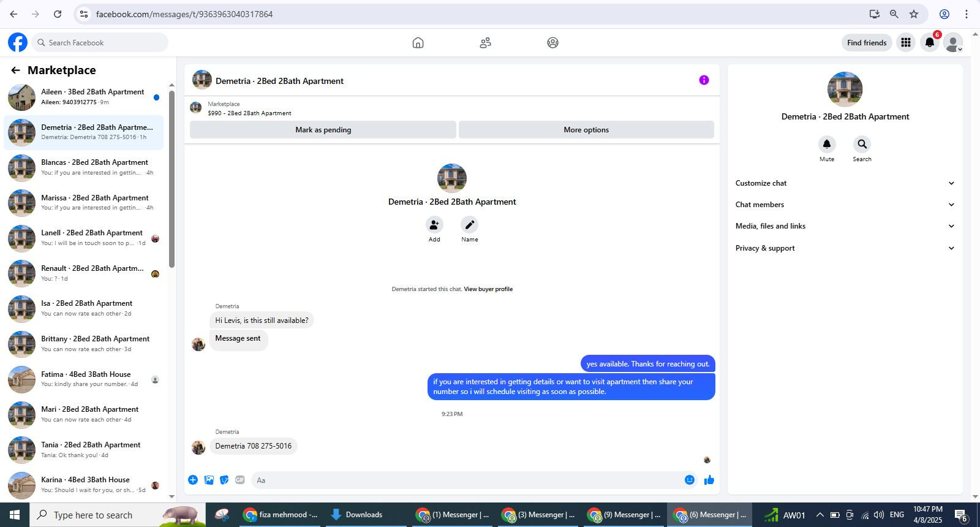Image resolution: width=980 pixels, height=527 pixels.
Task: Click the browser address bar URL
Action: point(184,14)
